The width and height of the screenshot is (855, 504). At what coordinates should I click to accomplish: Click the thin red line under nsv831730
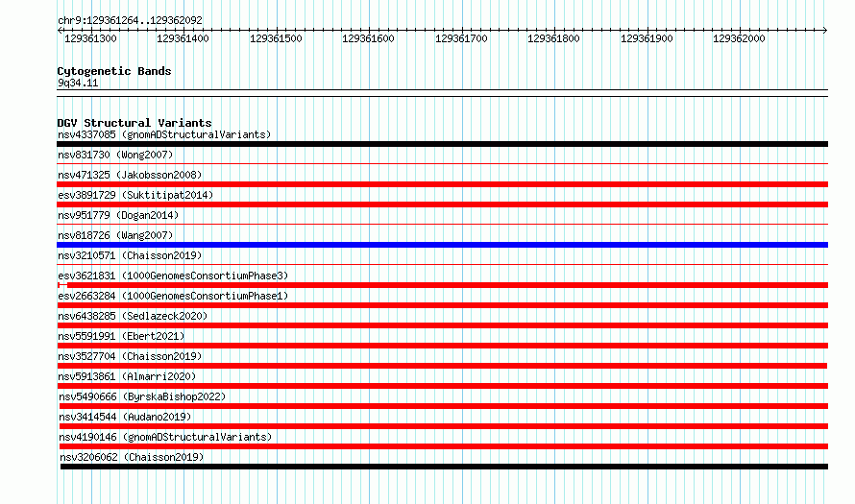442,163
